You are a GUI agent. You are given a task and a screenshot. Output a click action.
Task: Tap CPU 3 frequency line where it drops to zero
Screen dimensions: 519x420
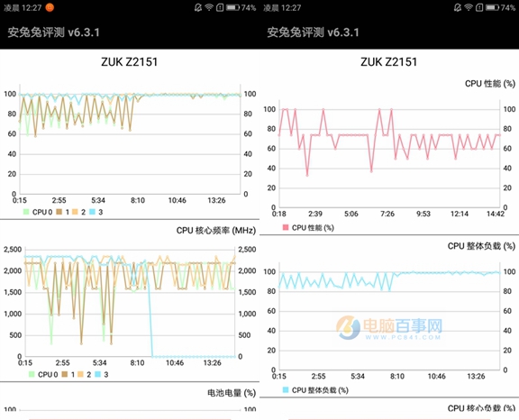click(x=152, y=356)
